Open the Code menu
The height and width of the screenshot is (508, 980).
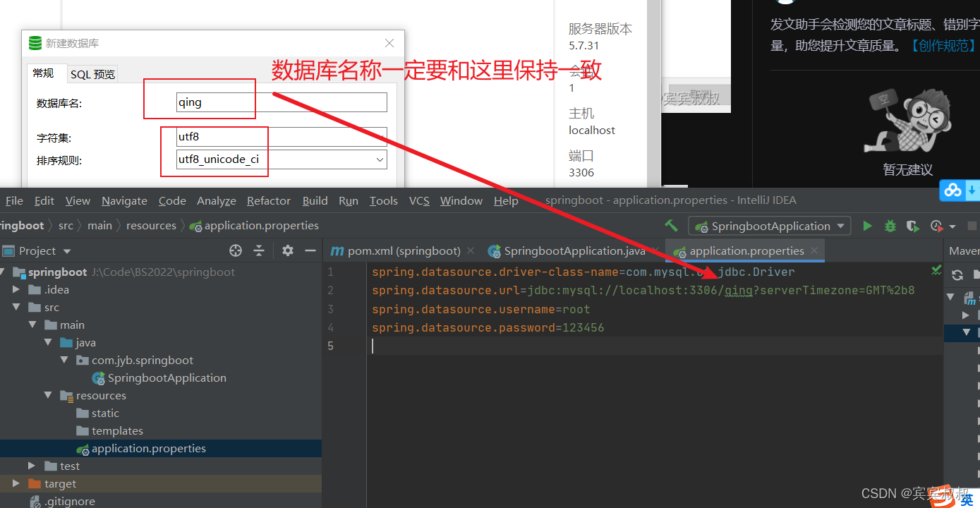(x=172, y=200)
